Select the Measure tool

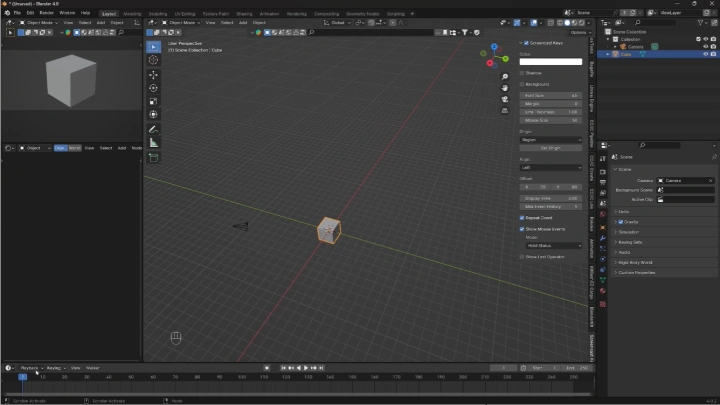tap(153, 143)
